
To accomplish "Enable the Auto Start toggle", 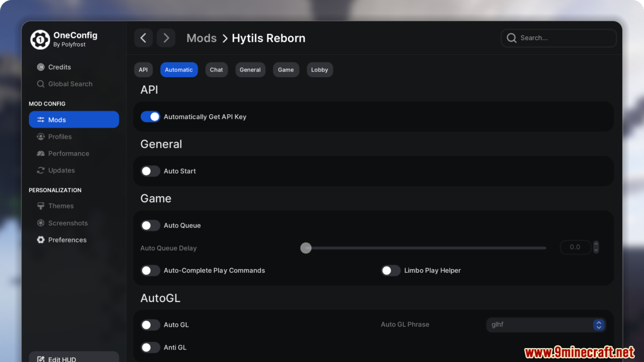I will pyautogui.click(x=150, y=171).
